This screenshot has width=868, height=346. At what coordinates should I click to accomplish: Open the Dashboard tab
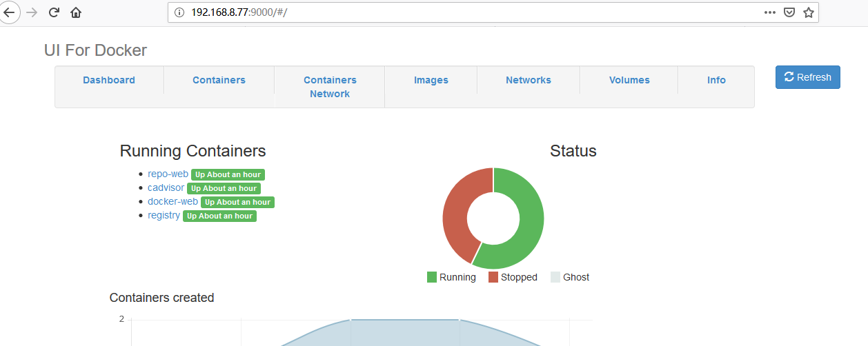point(109,80)
